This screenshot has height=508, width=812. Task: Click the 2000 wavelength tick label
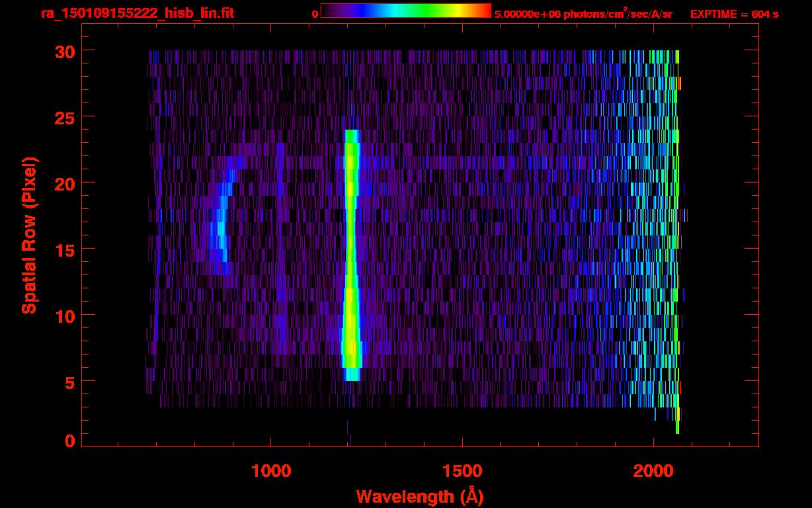pyautogui.click(x=653, y=471)
